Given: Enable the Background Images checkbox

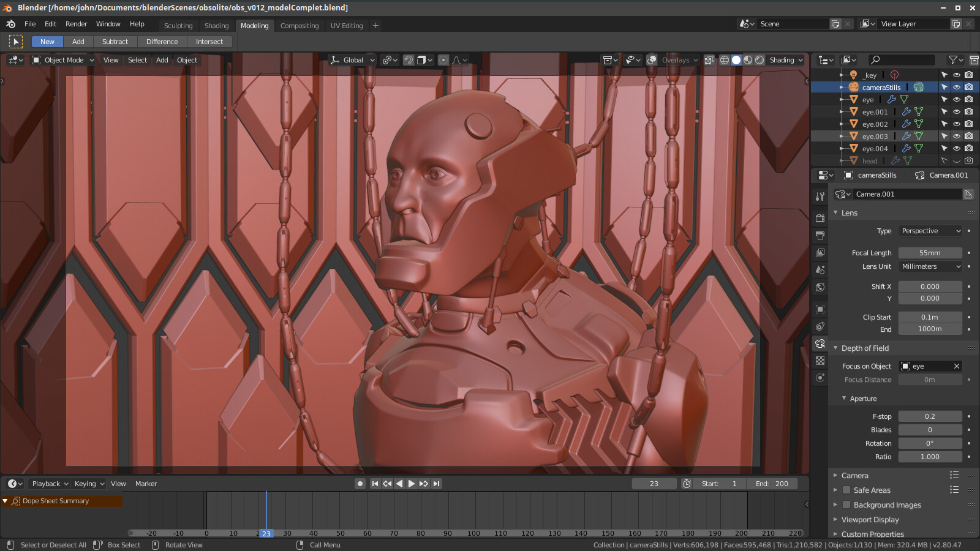Looking at the screenshot, I should [x=846, y=504].
